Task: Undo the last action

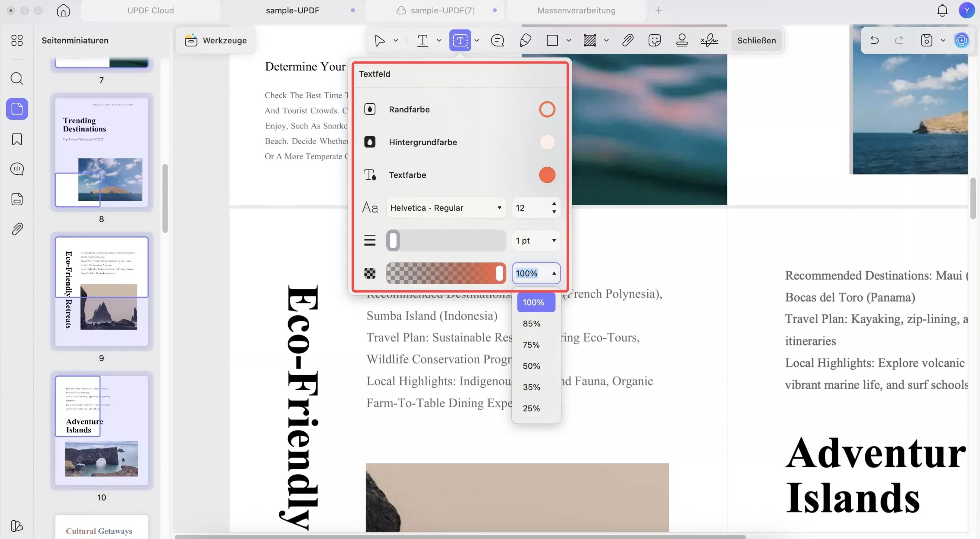Action: point(874,40)
